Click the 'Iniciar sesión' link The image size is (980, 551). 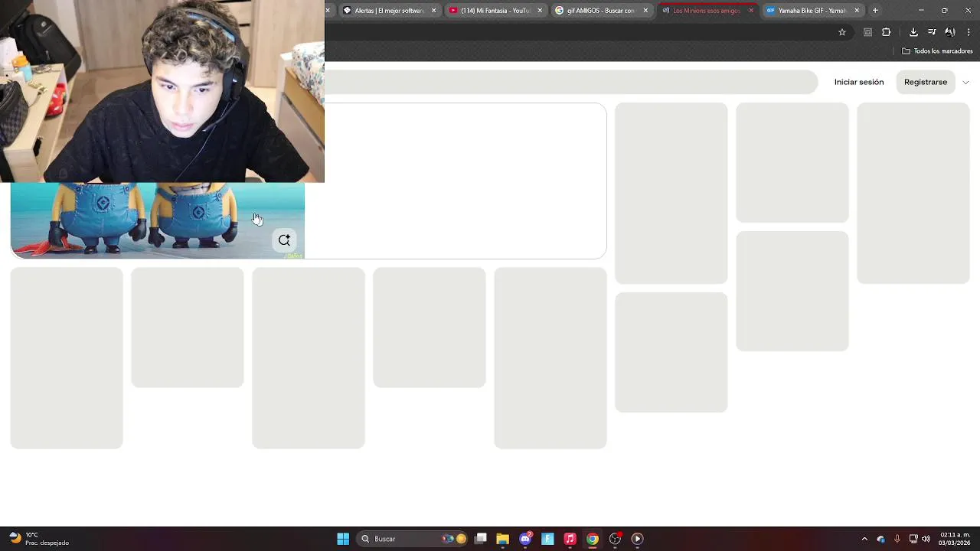click(x=859, y=82)
